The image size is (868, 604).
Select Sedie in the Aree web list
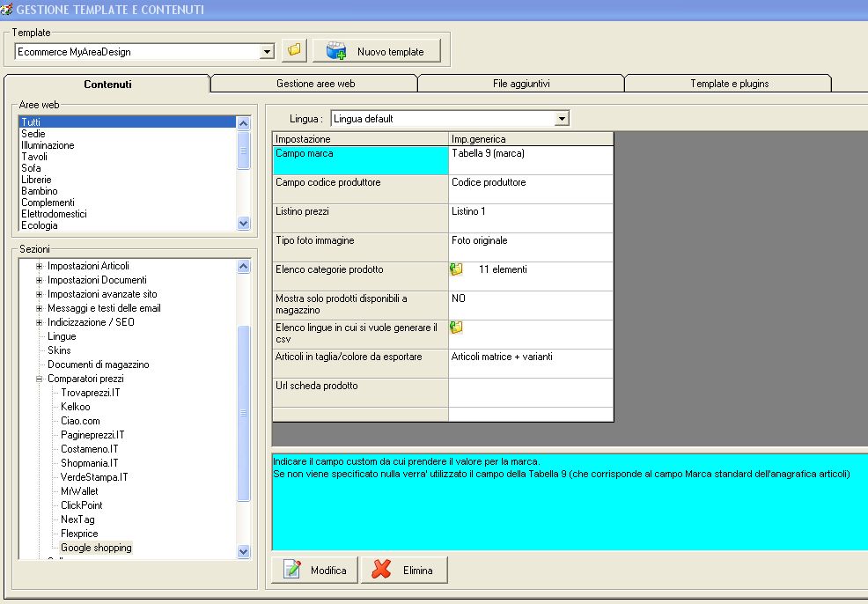point(128,134)
